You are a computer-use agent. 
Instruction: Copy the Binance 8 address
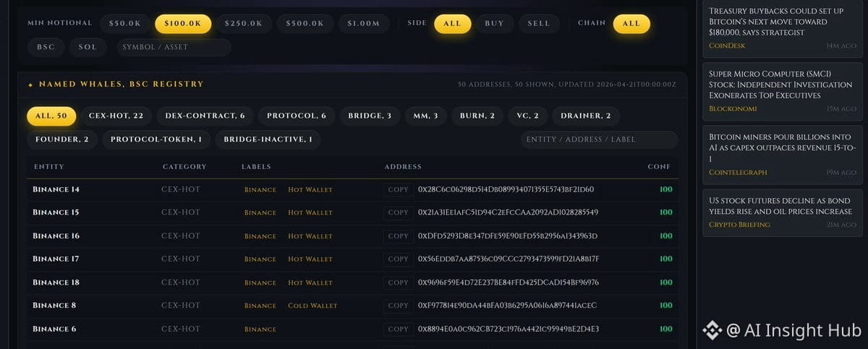(x=399, y=306)
